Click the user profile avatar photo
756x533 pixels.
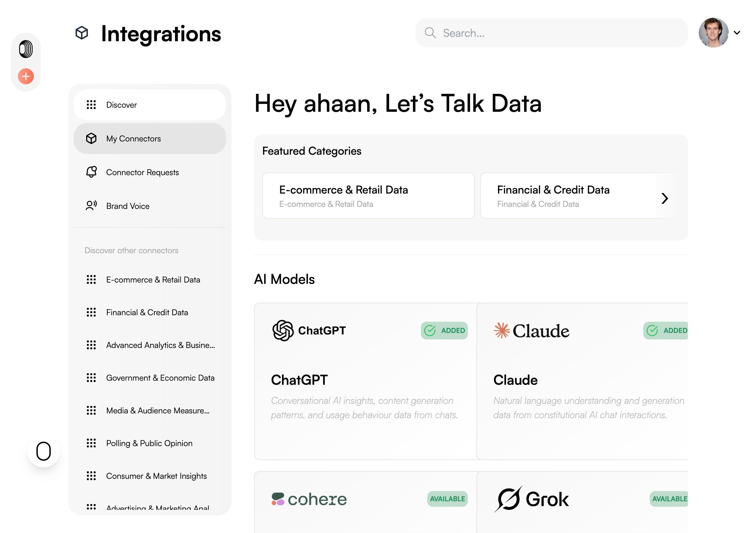(x=713, y=33)
